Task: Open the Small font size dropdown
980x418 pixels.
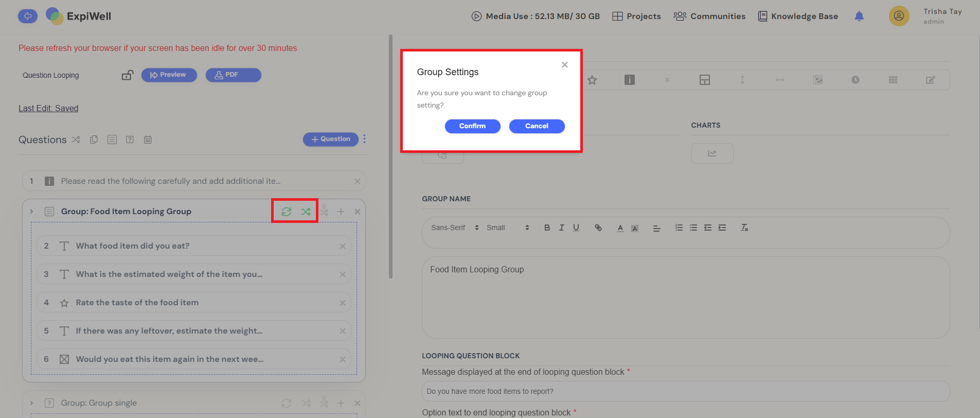Action: click(x=507, y=228)
